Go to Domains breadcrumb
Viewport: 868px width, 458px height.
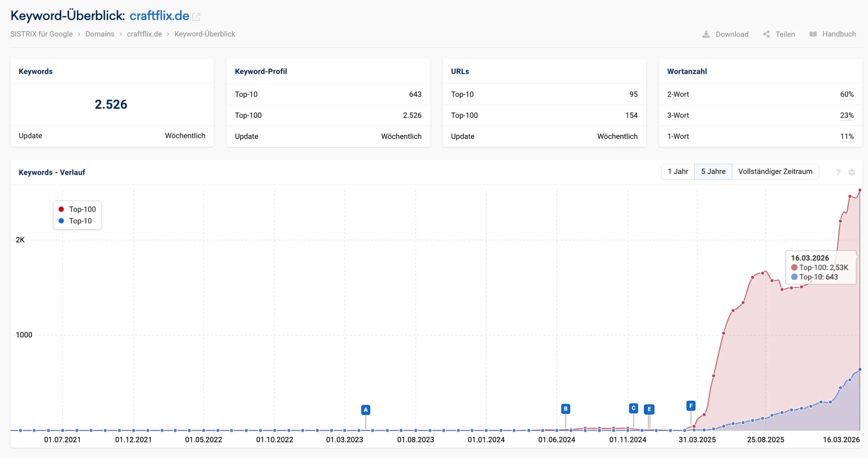100,34
